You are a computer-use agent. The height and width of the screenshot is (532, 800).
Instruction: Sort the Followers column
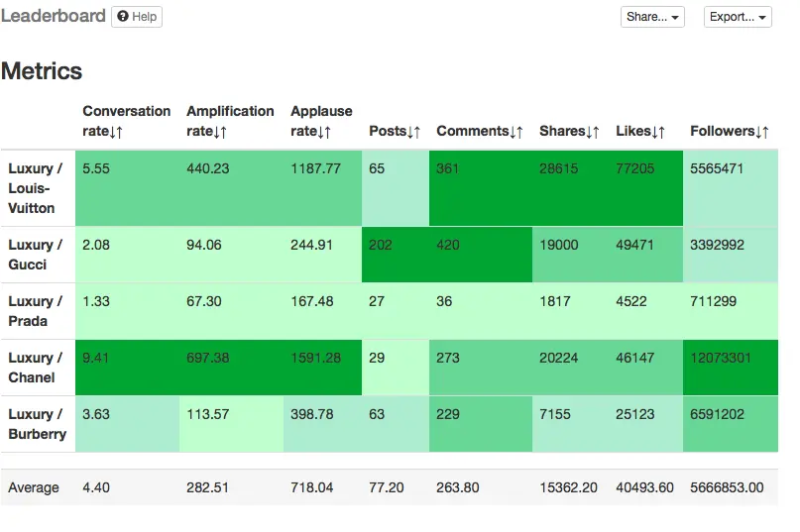pyautogui.click(x=760, y=132)
